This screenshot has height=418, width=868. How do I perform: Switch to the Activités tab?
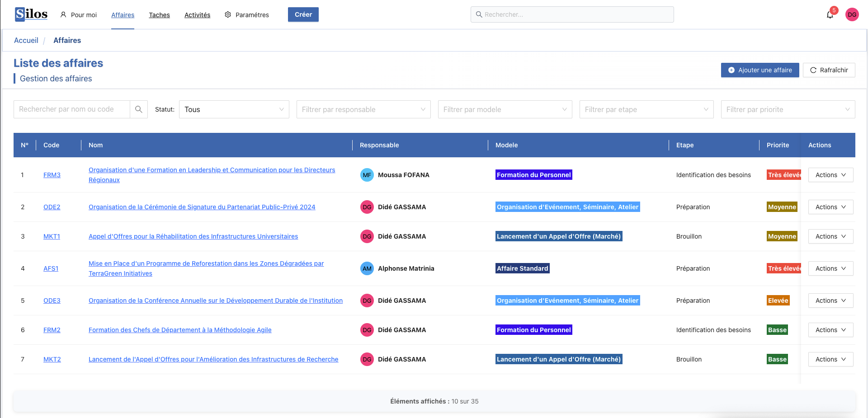pos(197,14)
